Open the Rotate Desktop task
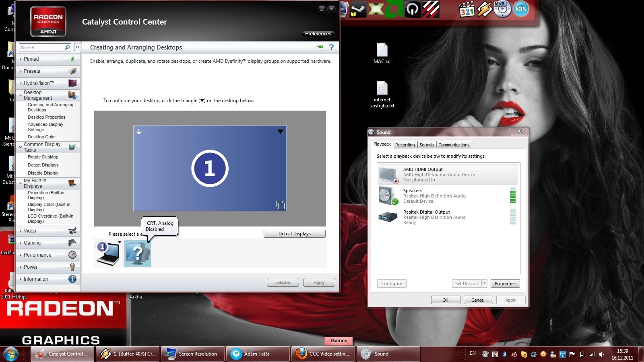This screenshot has height=362, width=644. pos(43,157)
